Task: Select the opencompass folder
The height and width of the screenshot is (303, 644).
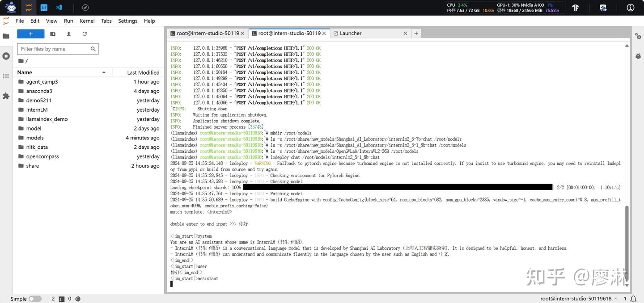Action: pyautogui.click(x=89, y=156)
